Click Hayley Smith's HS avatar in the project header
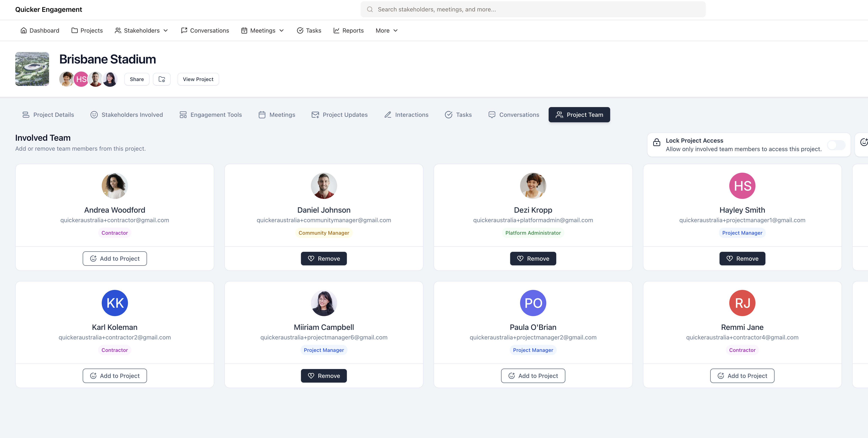Viewport: 868px width, 438px height. pyautogui.click(x=81, y=79)
